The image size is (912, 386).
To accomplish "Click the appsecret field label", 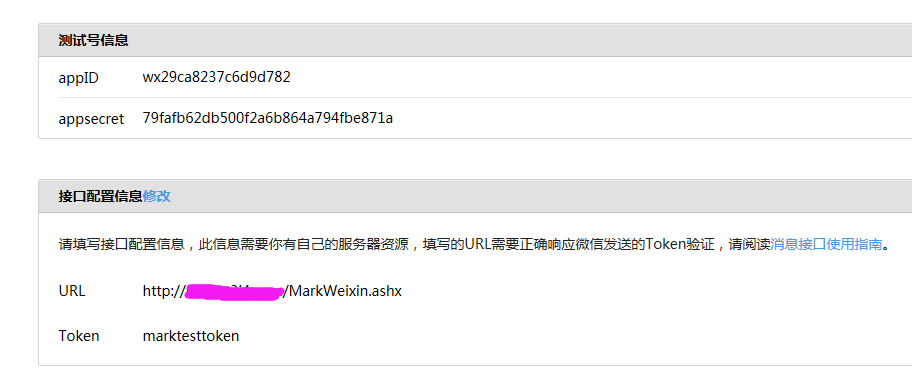I will tap(91, 119).
